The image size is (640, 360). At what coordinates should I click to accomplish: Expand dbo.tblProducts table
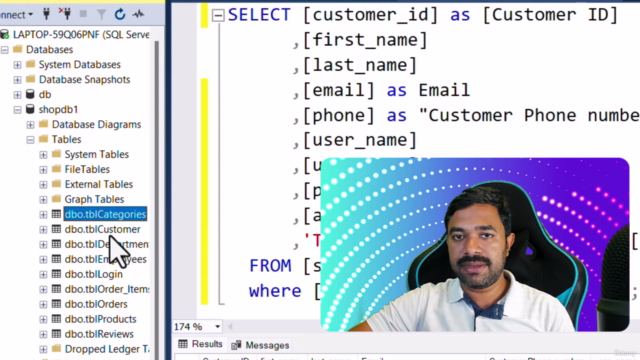click(x=43, y=319)
